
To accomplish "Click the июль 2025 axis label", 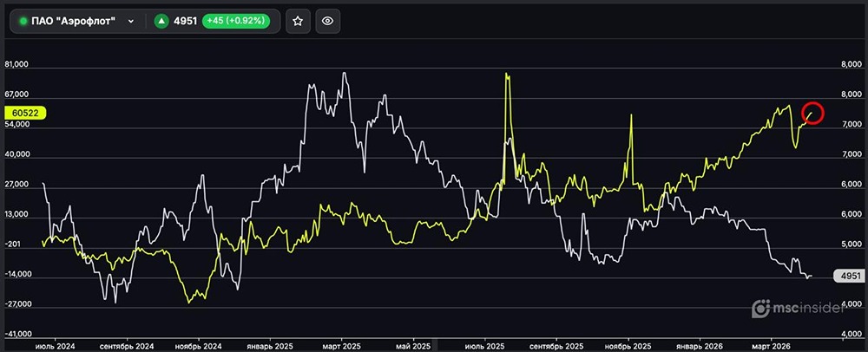I will pyautogui.click(x=485, y=345).
